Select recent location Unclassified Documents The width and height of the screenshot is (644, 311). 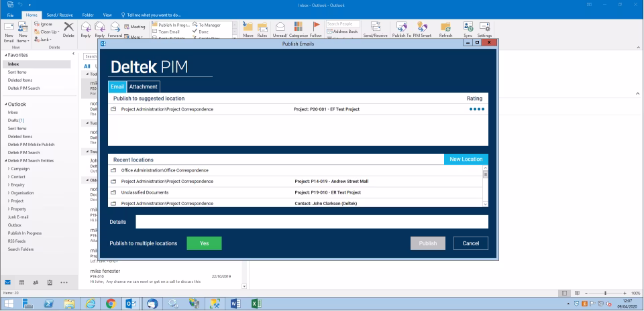(x=296, y=192)
